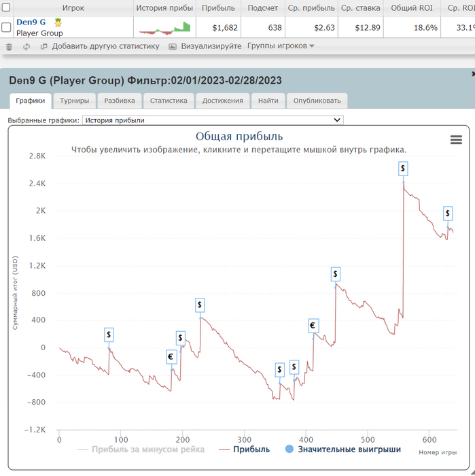The height and width of the screenshot is (476, 475).
Task: Click the trophy icon beside Den9 G
Action: (x=58, y=22)
